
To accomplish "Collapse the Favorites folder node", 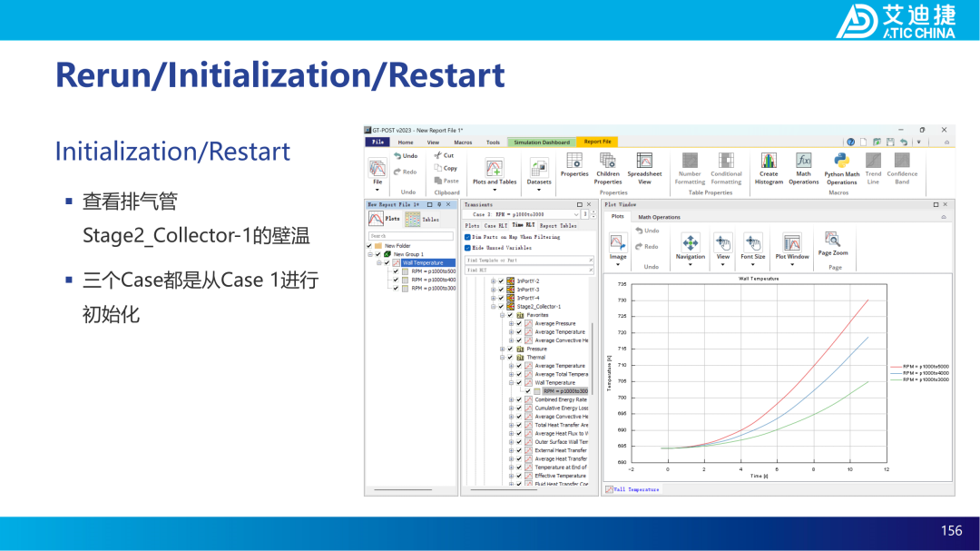I will [x=503, y=315].
